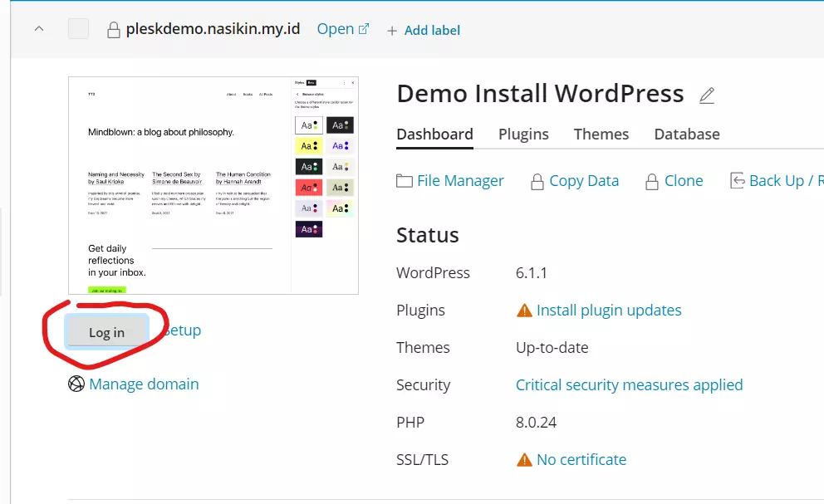Switch to the Dashboard tab
Screen dimensions: 824x504
point(434,135)
